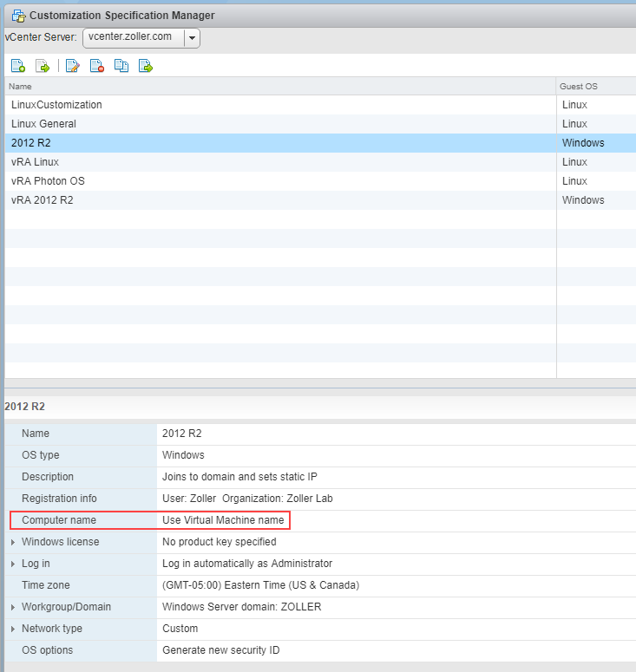
Task: Click the Registration info value text
Action: (247, 499)
